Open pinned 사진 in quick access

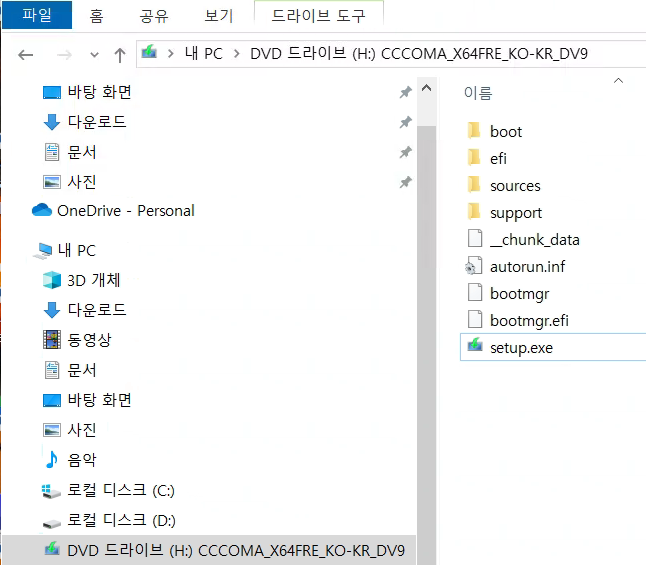(x=82, y=182)
